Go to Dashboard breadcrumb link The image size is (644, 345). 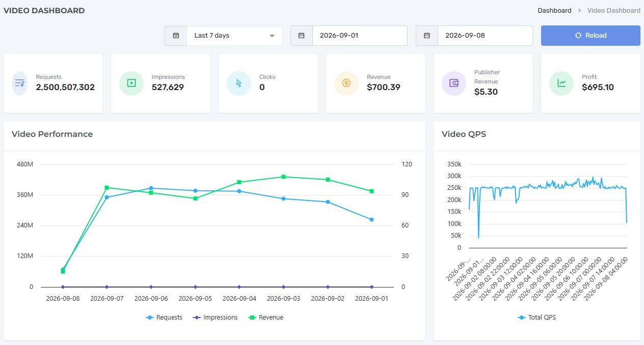tap(554, 10)
